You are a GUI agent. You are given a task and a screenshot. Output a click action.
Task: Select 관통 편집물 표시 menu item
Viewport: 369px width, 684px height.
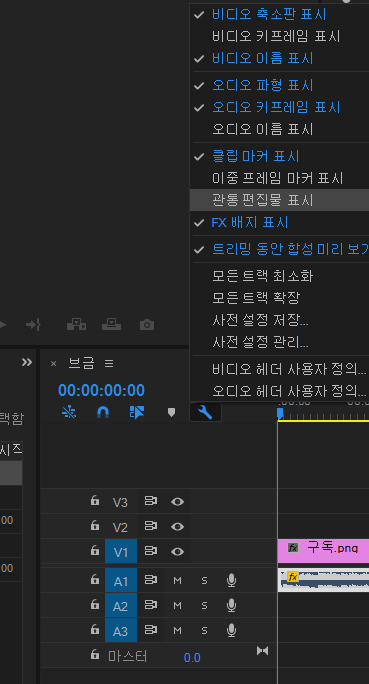pos(279,200)
